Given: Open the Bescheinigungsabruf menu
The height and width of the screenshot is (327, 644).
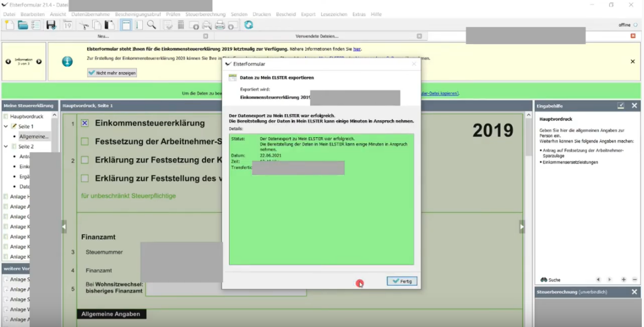Looking at the screenshot, I should coord(138,14).
